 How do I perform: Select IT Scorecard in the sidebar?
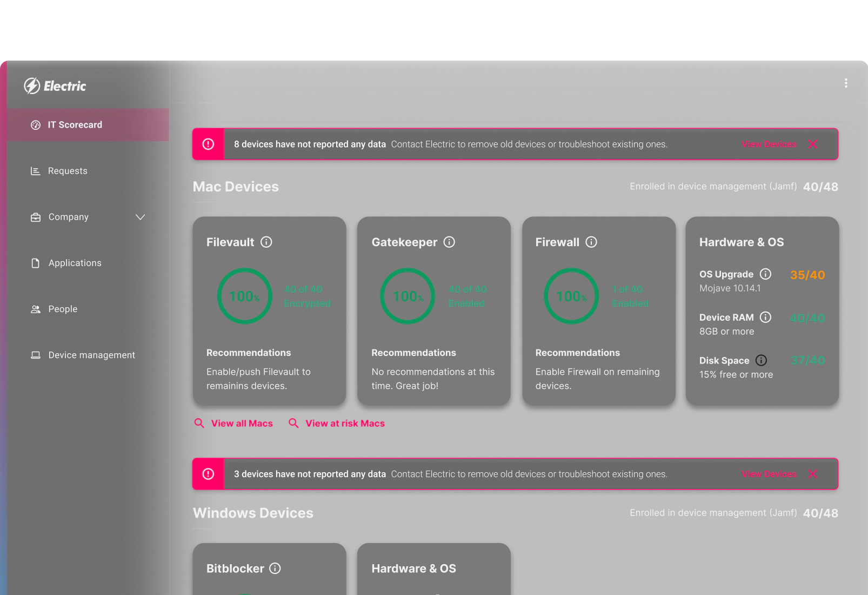click(75, 124)
